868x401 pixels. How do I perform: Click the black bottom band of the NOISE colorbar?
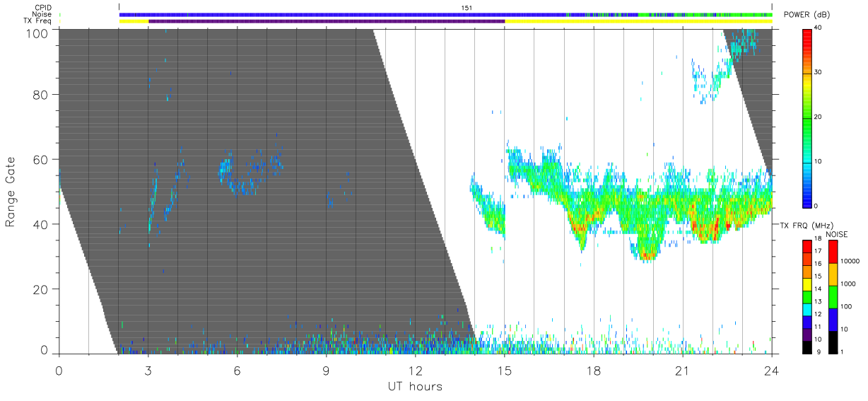834,342
